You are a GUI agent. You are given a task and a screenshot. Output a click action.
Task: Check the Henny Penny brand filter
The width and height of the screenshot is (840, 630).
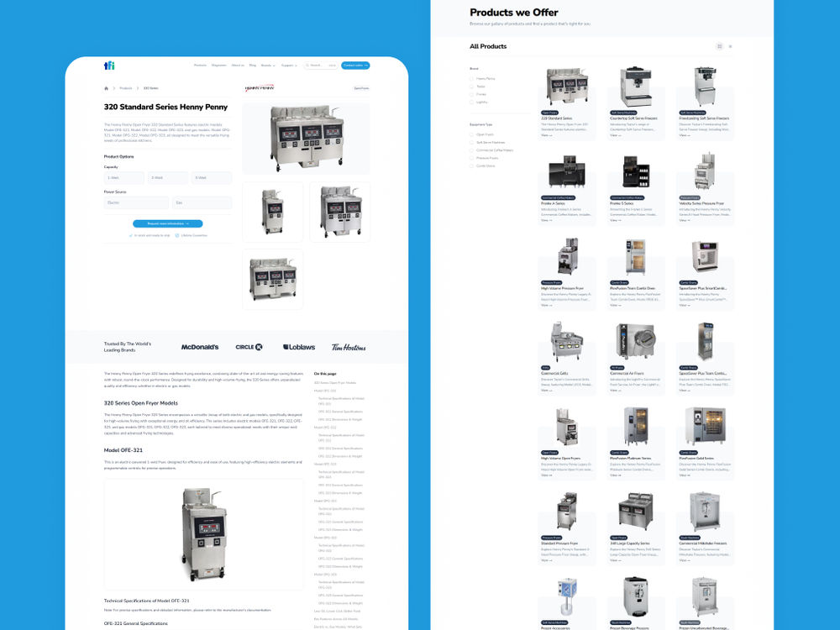point(472,79)
